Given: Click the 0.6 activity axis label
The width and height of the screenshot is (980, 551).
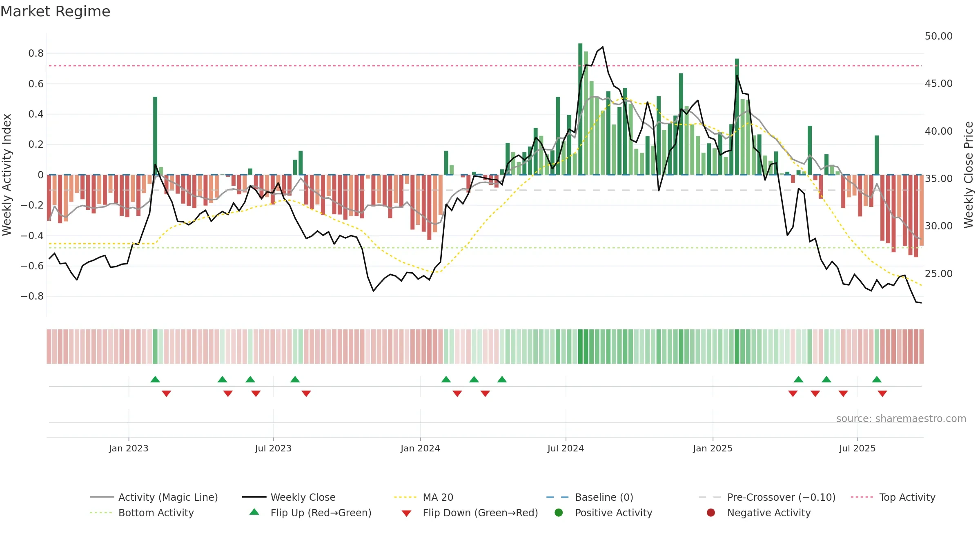Looking at the screenshot, I should [x=36, y=84].
